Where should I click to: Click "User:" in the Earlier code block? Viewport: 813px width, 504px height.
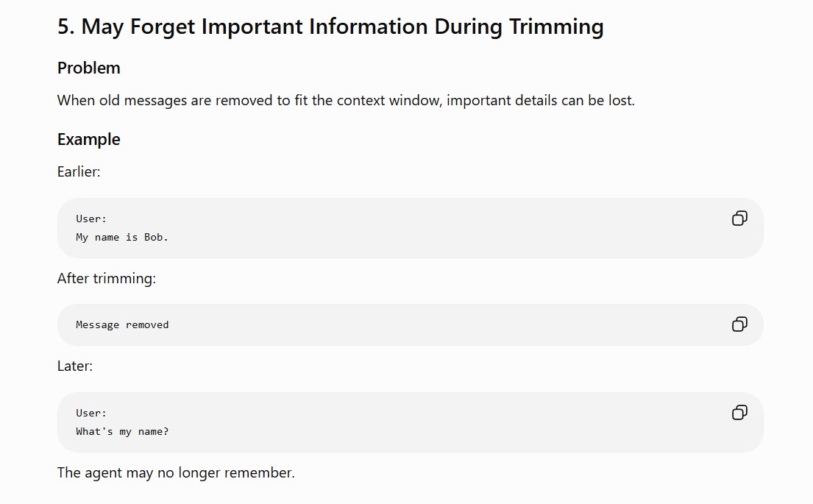point(91,219)
